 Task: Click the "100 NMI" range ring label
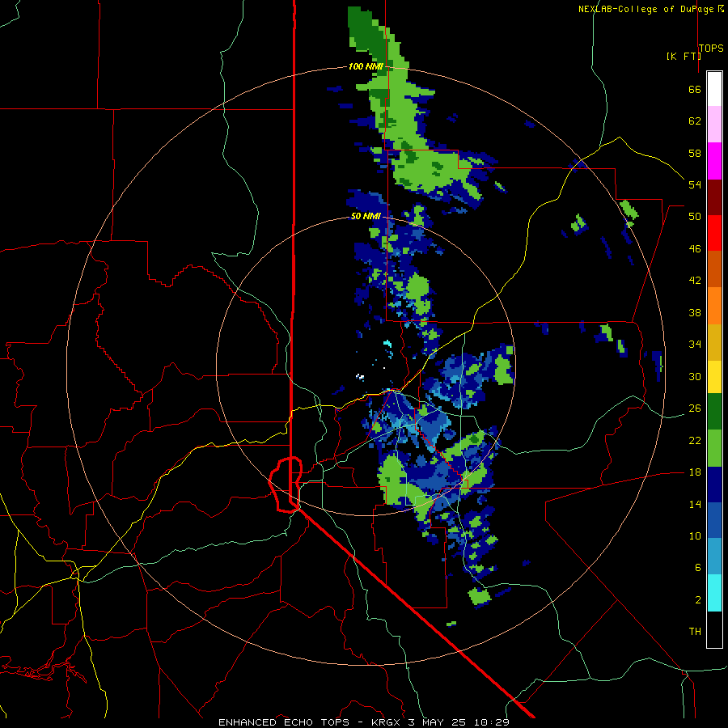(366, 66)
